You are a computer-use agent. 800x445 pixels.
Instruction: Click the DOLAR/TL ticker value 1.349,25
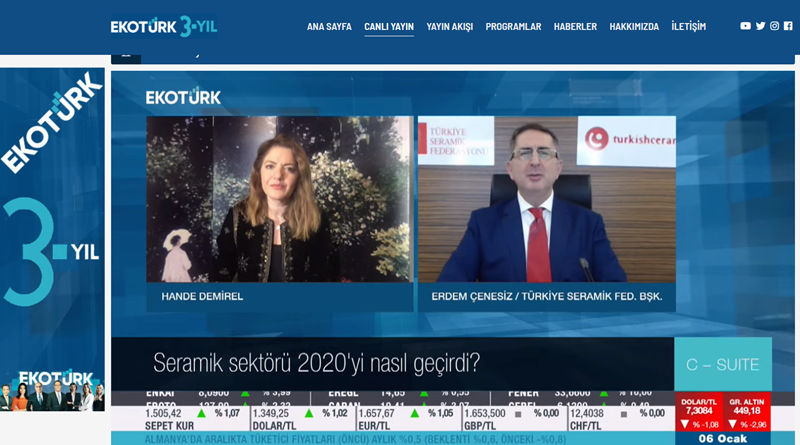271,413
